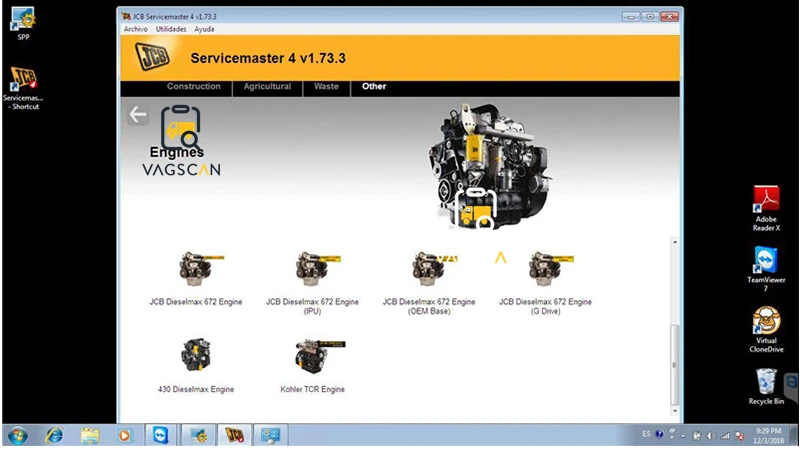Image resolution: width=800 pixels, height=449 pixels.
Task: Click the vertical scrollbar thumb
Action: click(674, 365)
